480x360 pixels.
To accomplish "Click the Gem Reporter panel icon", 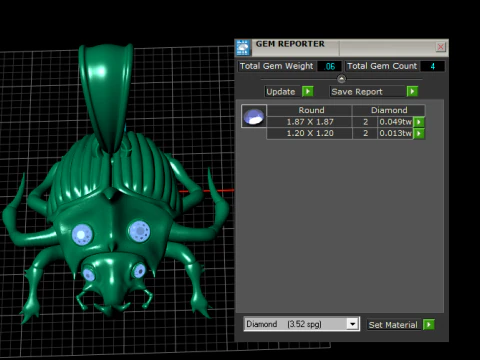I will coord(243,48).
